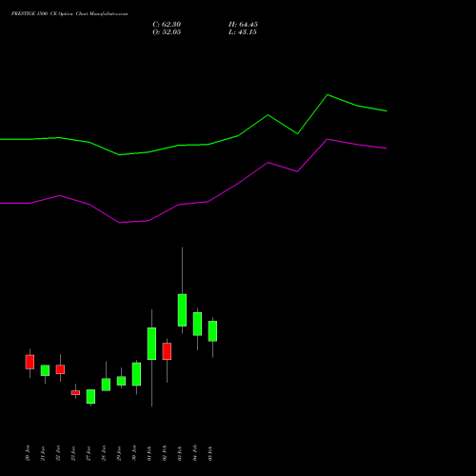Click the tall green candlestick above 01 Feb
The width and height of the screenshot is (476, 476).
coord(151,344)
